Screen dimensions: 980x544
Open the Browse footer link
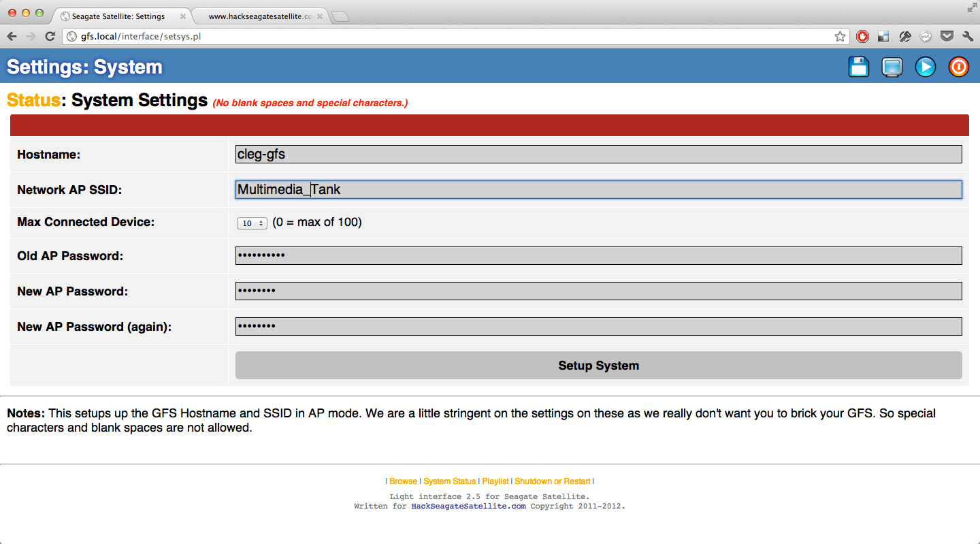point(403,481)
